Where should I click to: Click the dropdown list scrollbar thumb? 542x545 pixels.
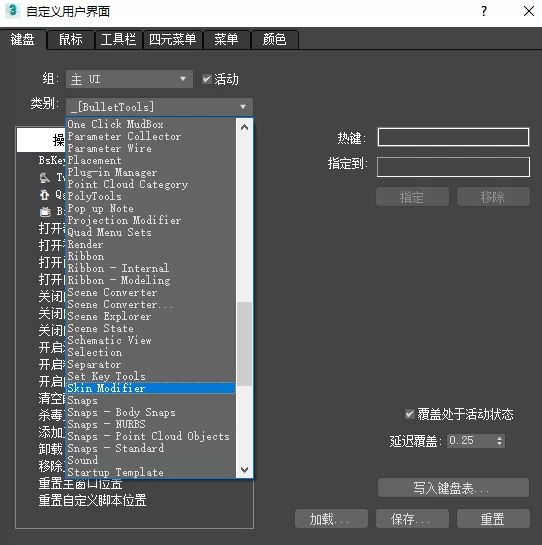244,344
